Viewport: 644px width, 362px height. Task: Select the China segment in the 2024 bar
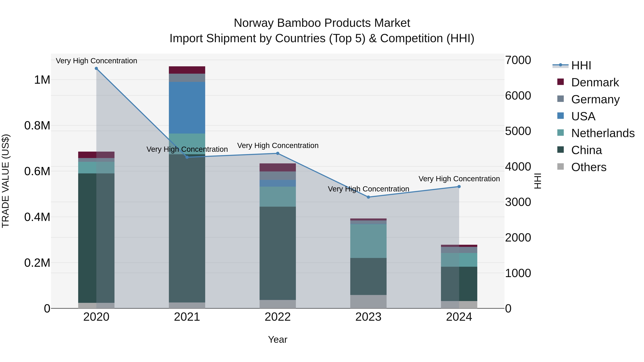point(459,284)
